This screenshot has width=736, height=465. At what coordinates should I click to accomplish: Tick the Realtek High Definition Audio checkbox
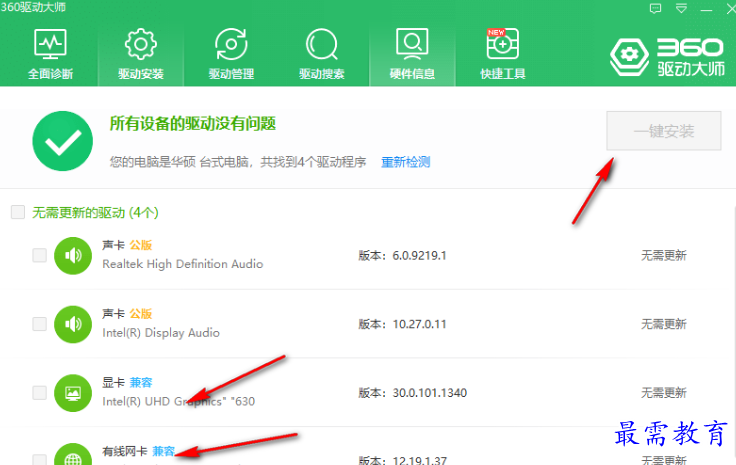tap(39, 255)
